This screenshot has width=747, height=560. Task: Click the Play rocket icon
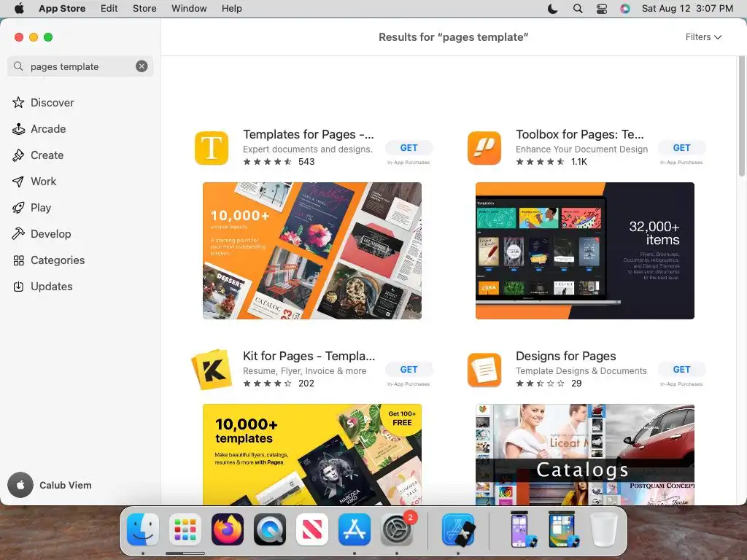pos(18,207)
